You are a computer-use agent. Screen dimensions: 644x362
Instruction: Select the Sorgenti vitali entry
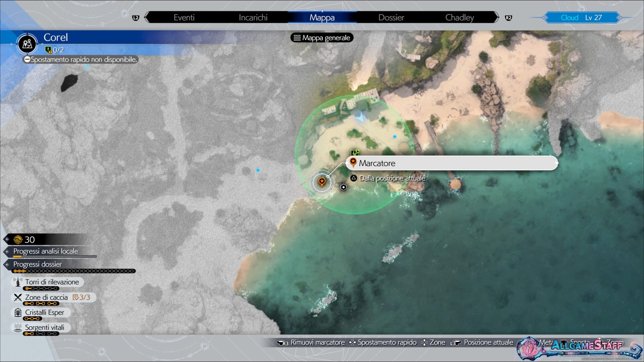pyautogui.click(x=41, y=328)
